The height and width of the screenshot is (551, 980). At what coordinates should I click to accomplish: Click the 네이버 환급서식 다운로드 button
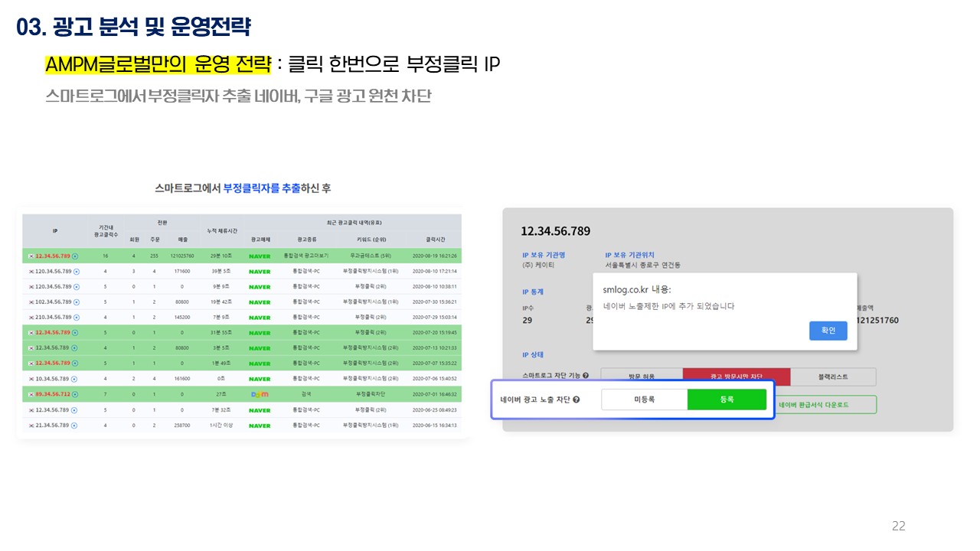(x=824, y=404)
